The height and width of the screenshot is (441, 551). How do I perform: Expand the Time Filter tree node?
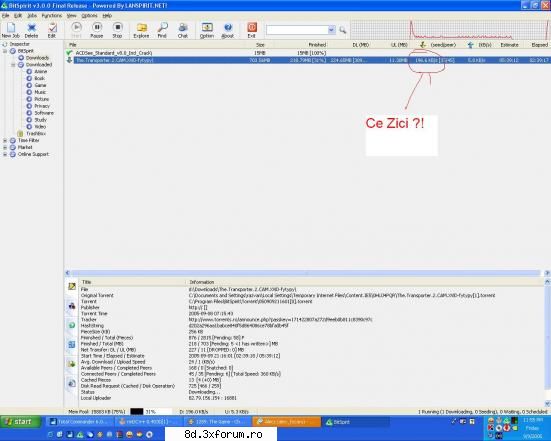tap(5, 140)
